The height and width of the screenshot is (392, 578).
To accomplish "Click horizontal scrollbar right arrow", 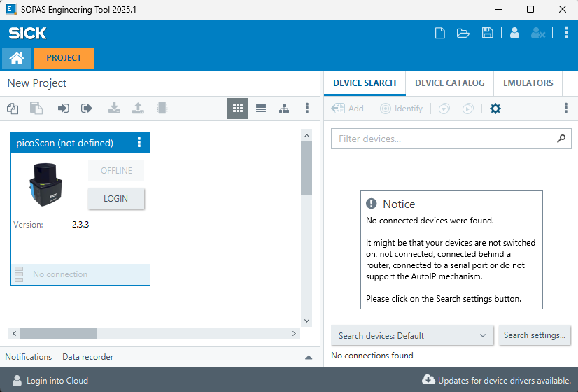I will 294,333.
